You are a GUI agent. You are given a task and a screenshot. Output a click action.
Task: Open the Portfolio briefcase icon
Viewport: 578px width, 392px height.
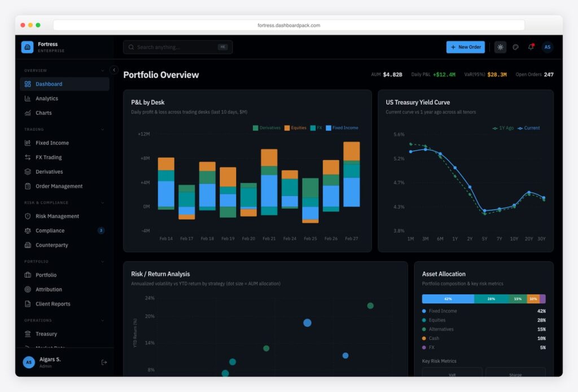28,275
